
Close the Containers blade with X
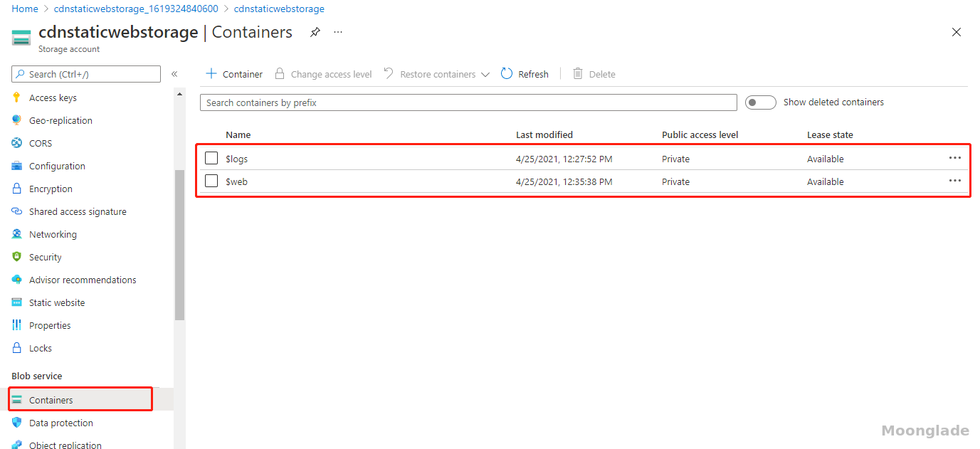(x=957, y=32)
